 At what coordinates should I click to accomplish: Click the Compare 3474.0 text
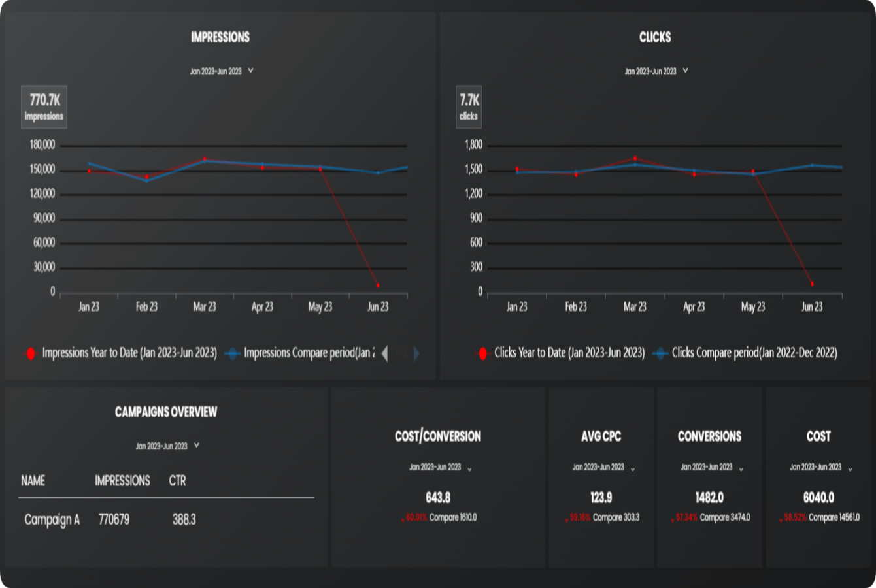pyautogui.click(x=725, y=517)
